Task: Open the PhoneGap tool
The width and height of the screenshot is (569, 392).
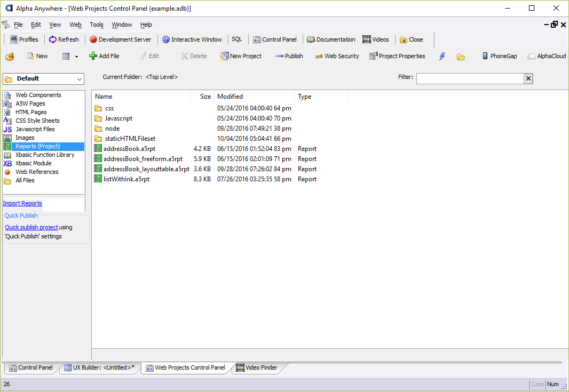Action: click(x=499, y=56)
